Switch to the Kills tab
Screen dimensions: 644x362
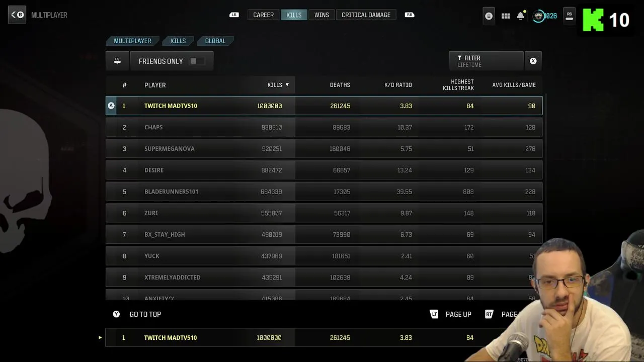pos(294,15)
